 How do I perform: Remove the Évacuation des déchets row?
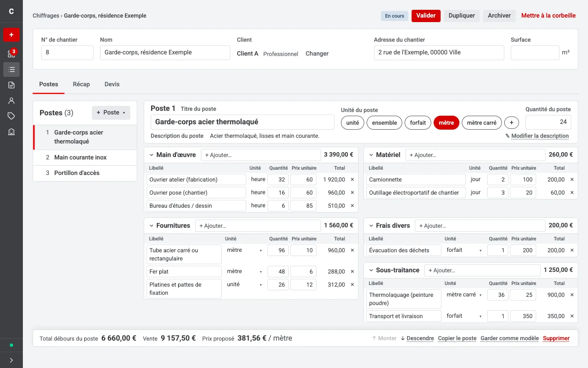point(572,250)
